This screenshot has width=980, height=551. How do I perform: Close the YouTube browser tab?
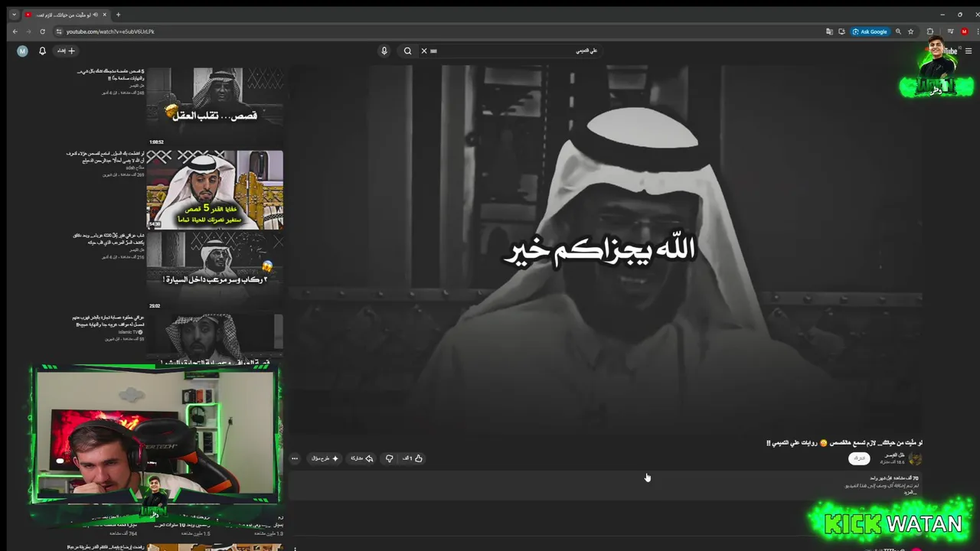105,15
